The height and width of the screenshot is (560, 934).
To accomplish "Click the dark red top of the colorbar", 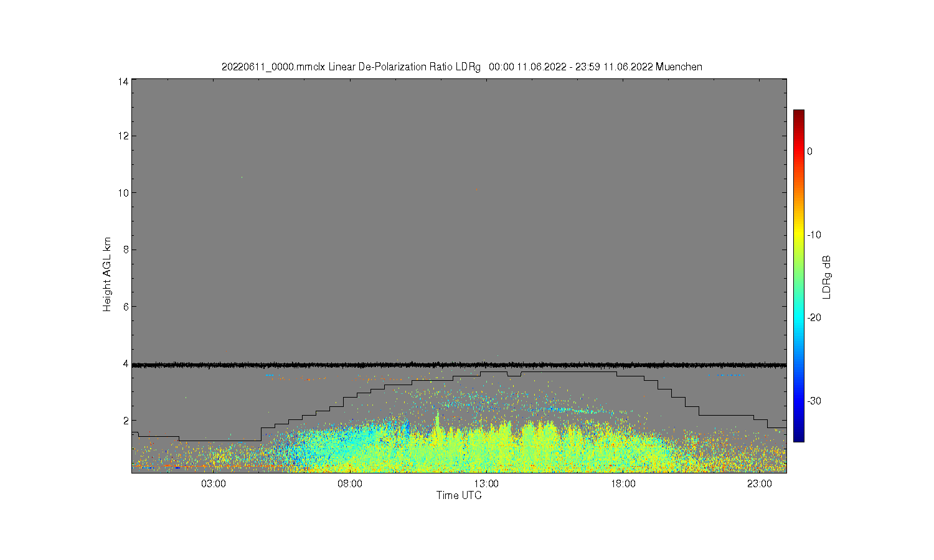I will click(x=799, y=114).
